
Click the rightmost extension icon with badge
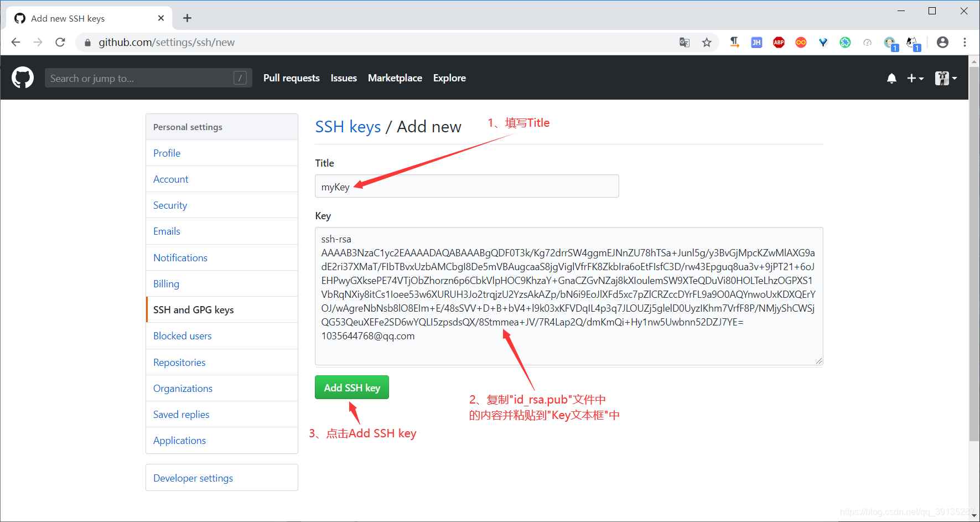pos(912,44)
